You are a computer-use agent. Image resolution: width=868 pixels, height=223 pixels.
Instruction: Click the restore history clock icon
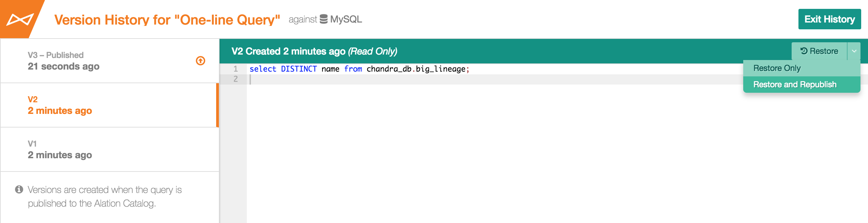pyautogui.click(x=804, y=51)
